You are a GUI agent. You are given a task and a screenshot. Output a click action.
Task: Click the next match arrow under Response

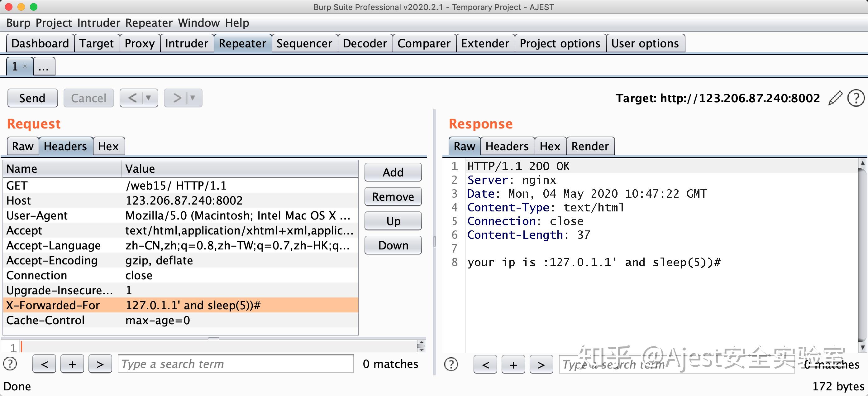[541, 365]
